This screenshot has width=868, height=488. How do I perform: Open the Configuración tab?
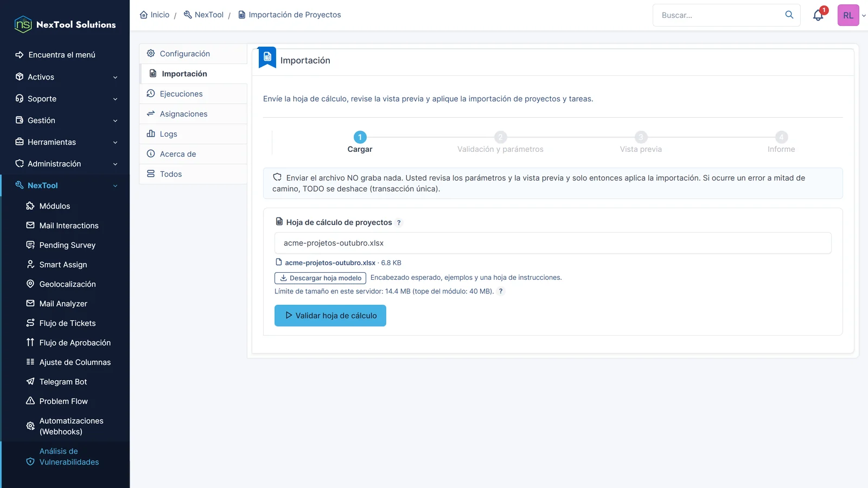pyautogui.click(x=193, y=54)
